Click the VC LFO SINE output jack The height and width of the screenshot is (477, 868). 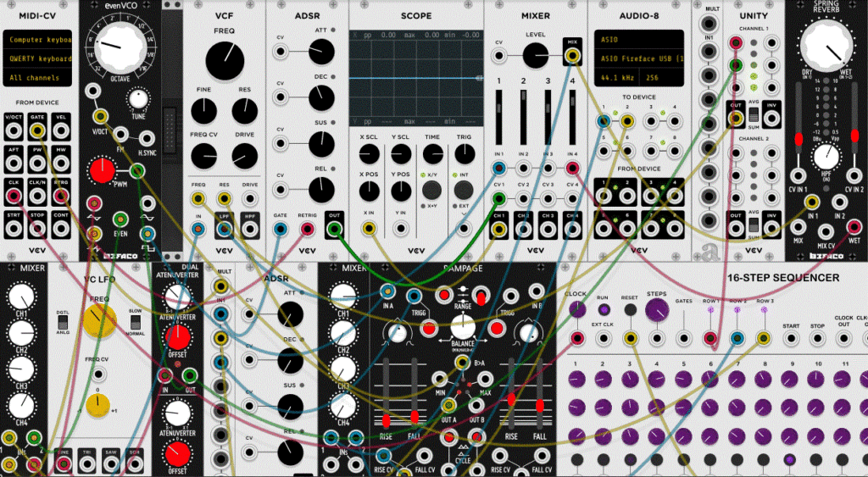pyautogui.click(x=63, y=463)
